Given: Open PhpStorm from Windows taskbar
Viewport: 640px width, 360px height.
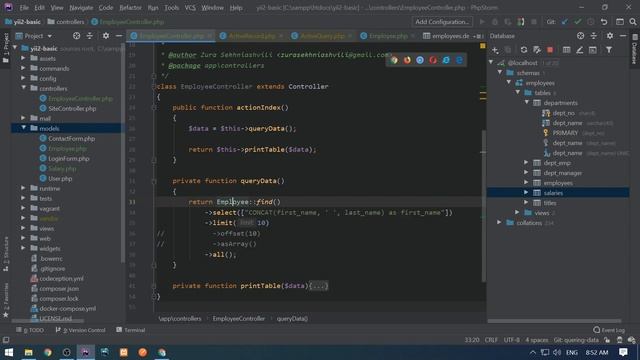Looking at the screenshot, I should pyautogui.click(x=85, y=352).
